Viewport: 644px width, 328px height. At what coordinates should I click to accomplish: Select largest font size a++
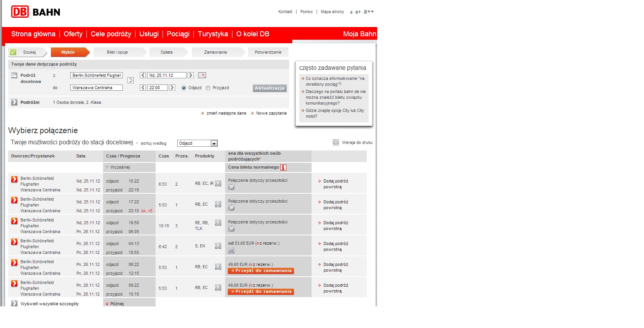pos(369,12)
